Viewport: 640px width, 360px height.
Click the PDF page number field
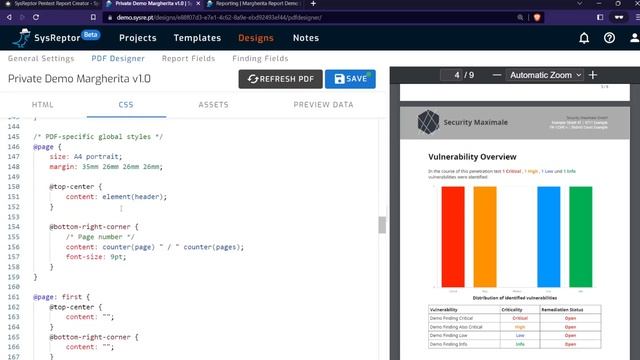click(452, 75)
